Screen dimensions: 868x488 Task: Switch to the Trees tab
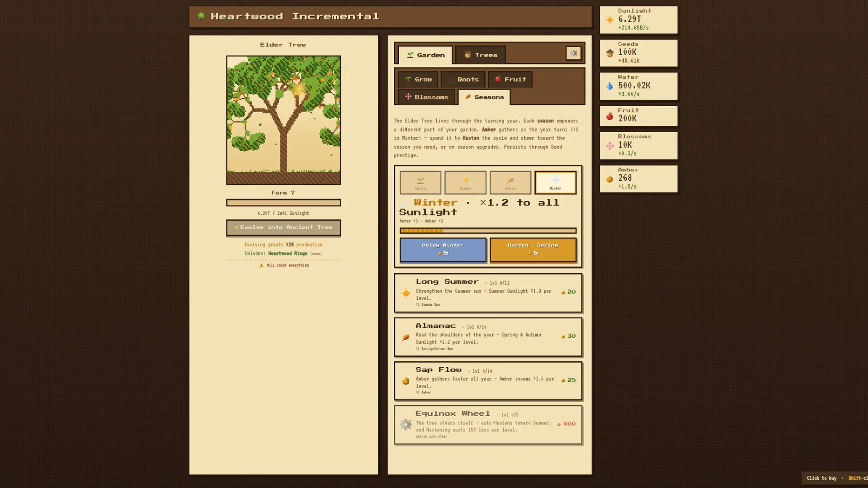click(481, 55)
